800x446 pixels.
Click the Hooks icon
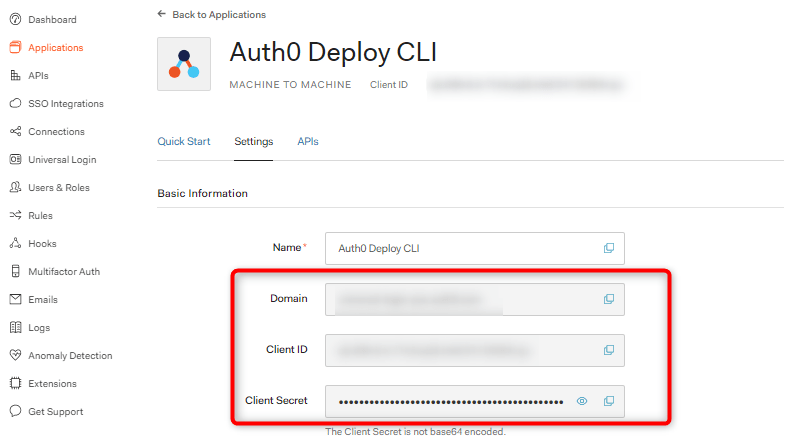pyautogui.click(x=16, y=243)
